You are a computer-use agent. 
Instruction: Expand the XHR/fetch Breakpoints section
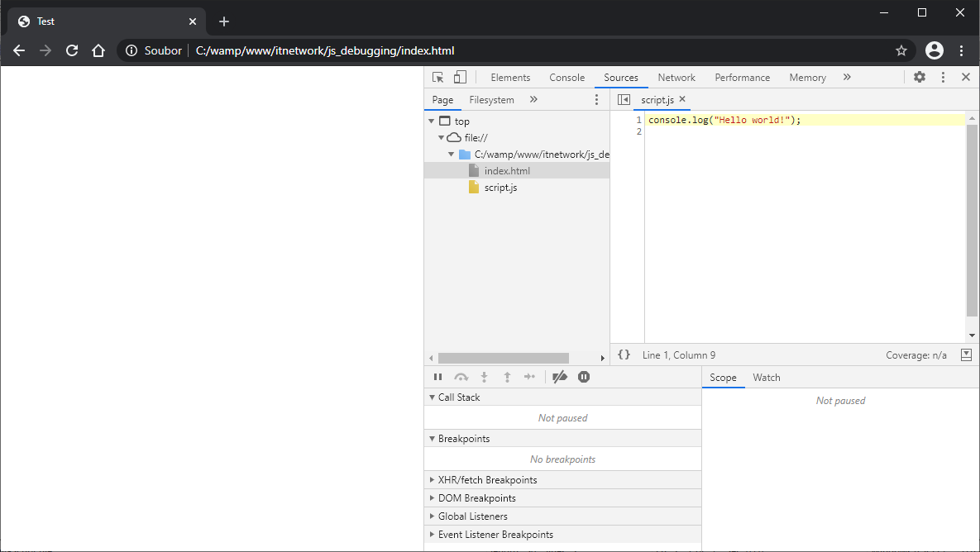pos(487,480)
